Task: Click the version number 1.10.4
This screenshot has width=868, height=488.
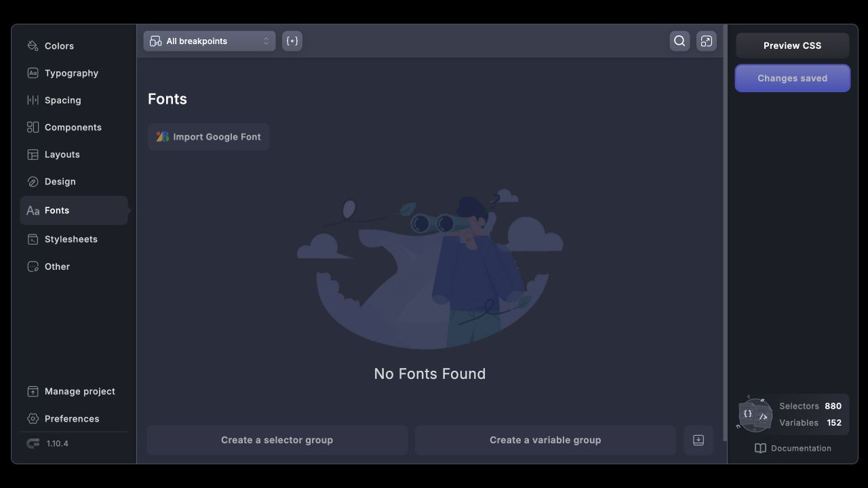Action: point(58,444)
